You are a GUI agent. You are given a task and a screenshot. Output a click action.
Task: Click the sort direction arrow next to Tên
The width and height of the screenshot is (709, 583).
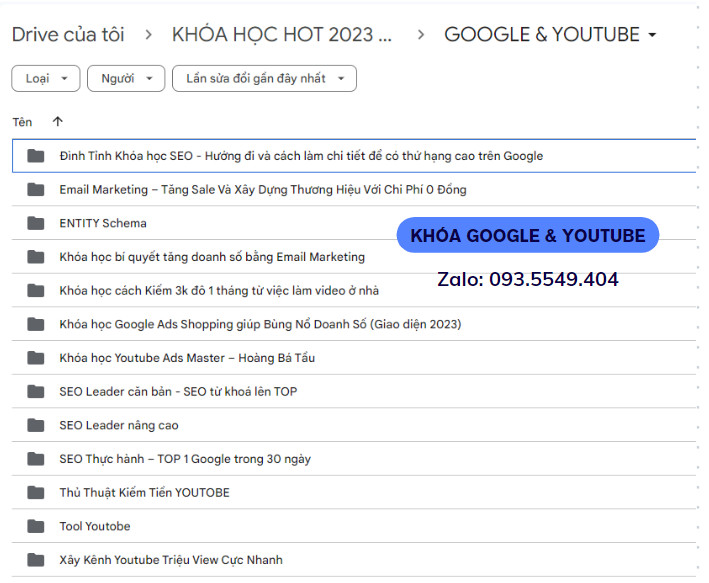(x=57, y=122)
